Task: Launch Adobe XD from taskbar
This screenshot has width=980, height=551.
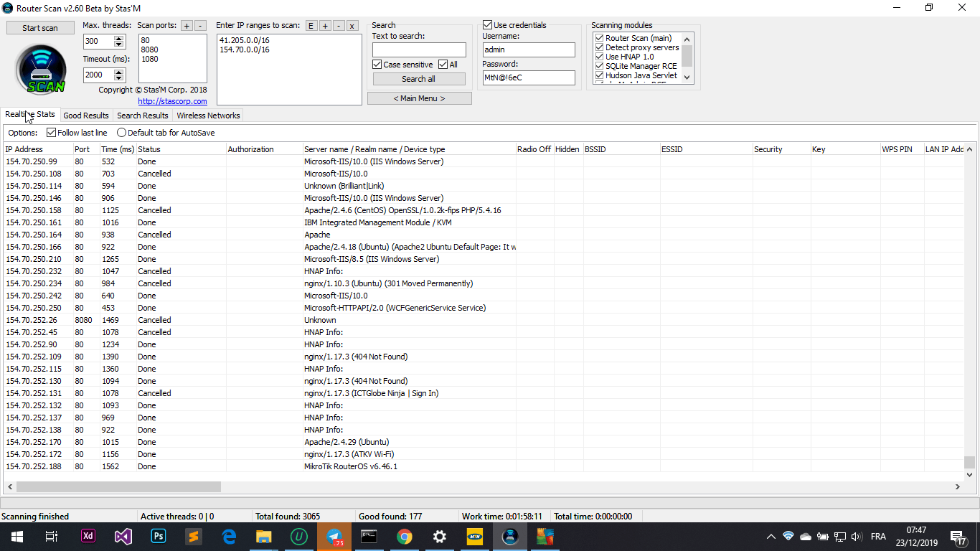Action: tap(89, 537)
